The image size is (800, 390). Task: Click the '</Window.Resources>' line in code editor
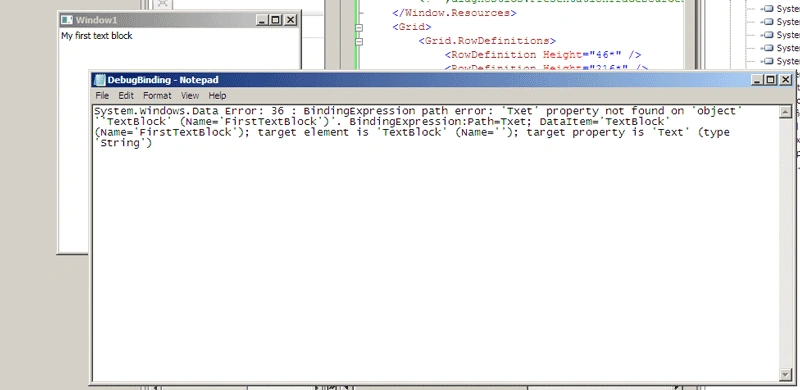454,13
